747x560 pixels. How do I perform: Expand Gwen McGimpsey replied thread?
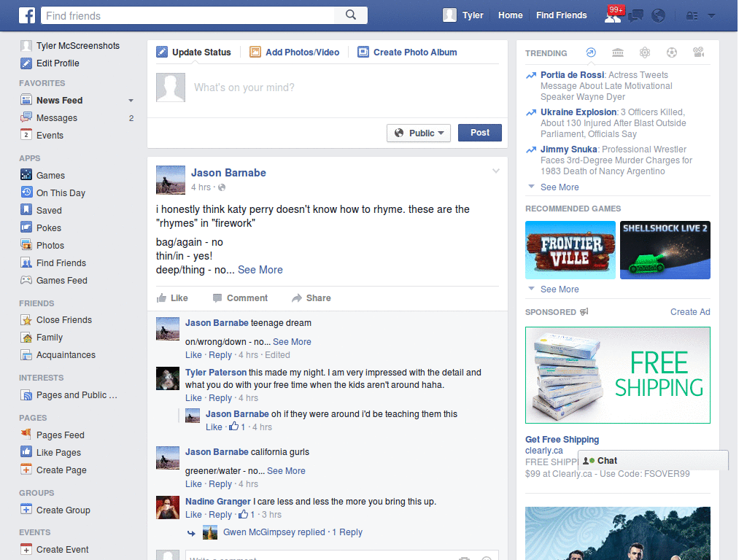tap(293, 532)
